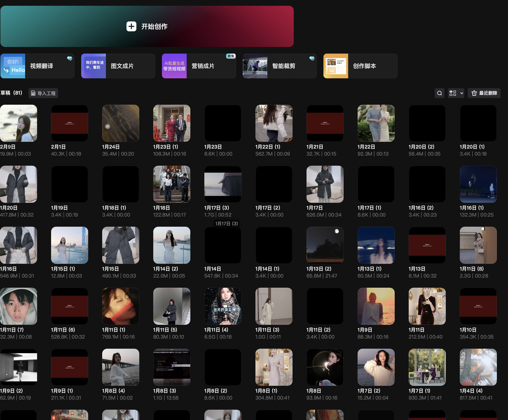Click the draft name 1月13日
This screenshot has height=420, width=508.
click(x=417, y=269)
